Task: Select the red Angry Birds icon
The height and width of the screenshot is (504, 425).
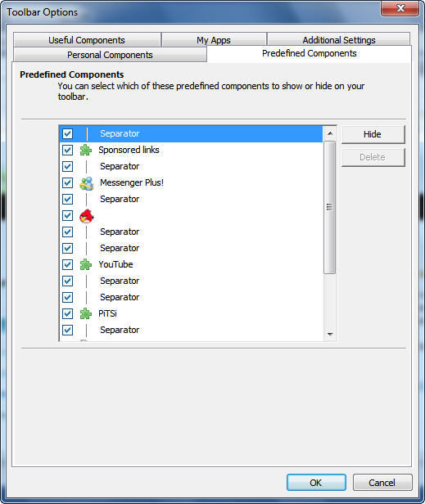Action: coord(87,216)
